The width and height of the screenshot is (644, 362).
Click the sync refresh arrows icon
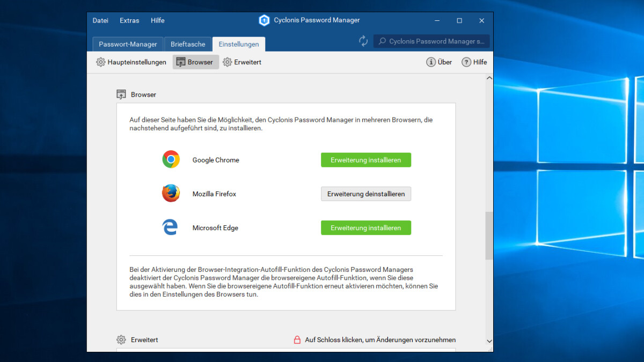coord(363,41)
